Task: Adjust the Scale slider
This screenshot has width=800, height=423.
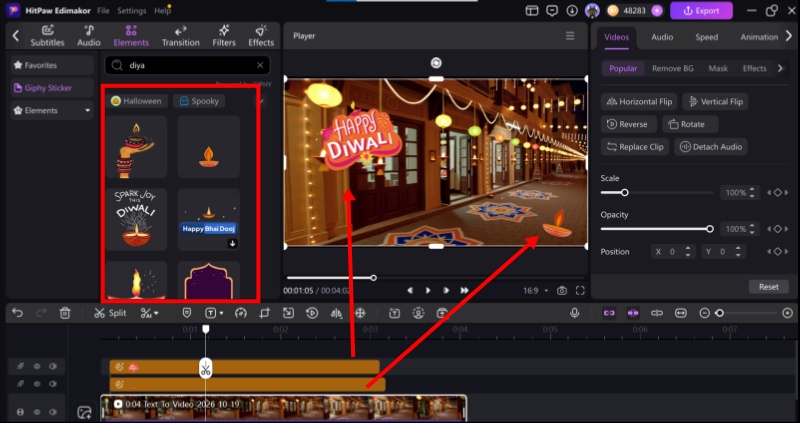Action: tap(657, 193)
